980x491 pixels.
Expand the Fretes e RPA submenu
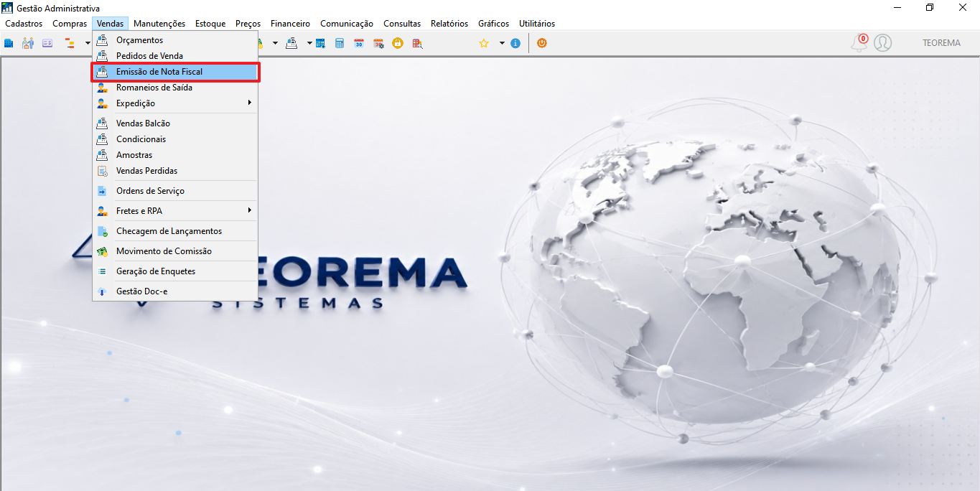coord(175,211)
